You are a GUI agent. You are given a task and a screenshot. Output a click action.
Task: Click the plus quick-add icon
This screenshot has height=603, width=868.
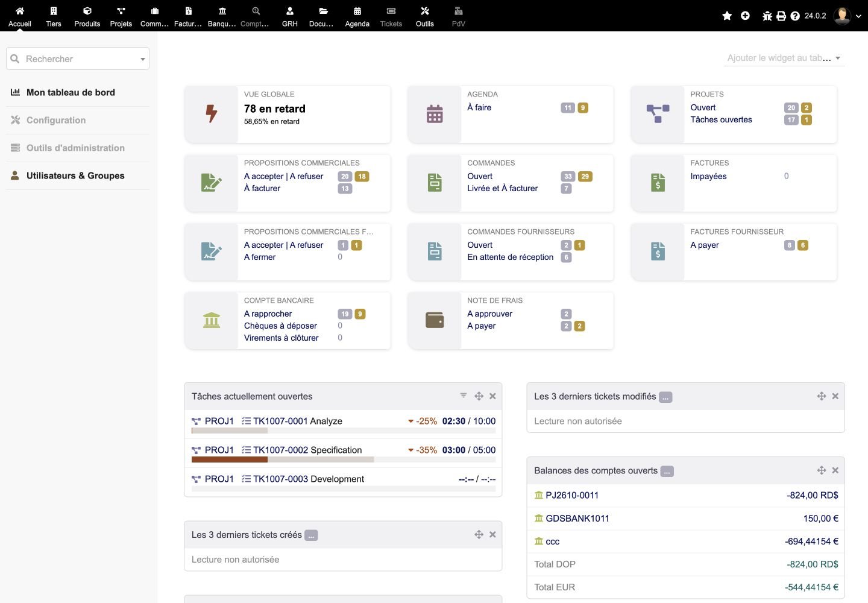coord(745,16)
